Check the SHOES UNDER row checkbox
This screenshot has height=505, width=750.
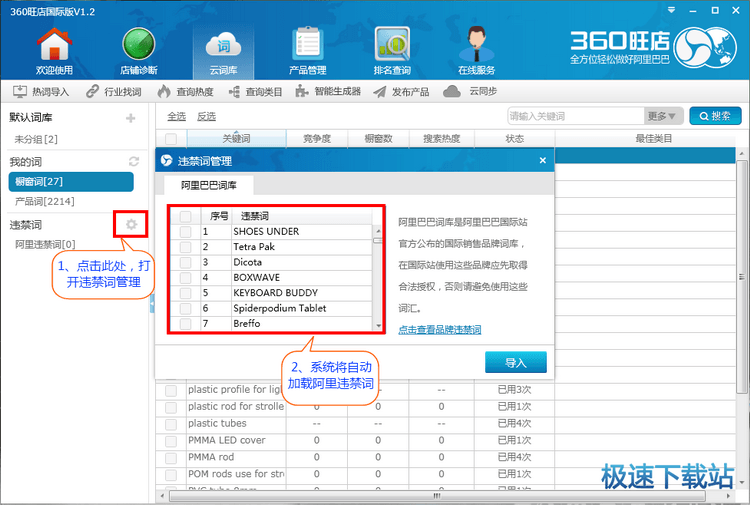[186, 232]
